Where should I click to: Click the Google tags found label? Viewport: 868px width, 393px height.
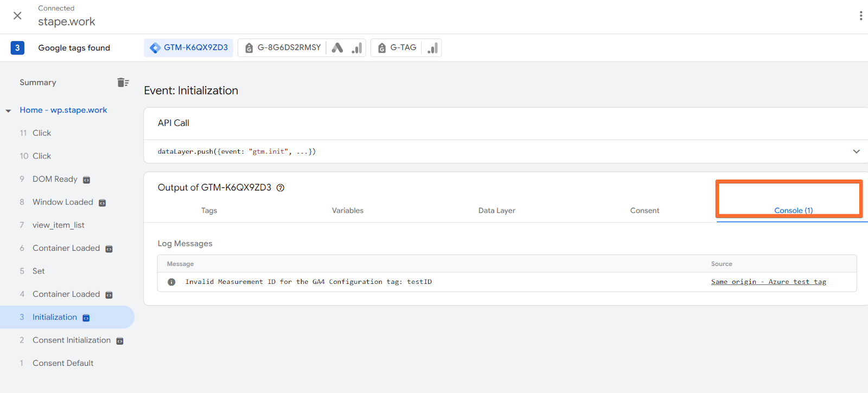(x=74, y=48)
